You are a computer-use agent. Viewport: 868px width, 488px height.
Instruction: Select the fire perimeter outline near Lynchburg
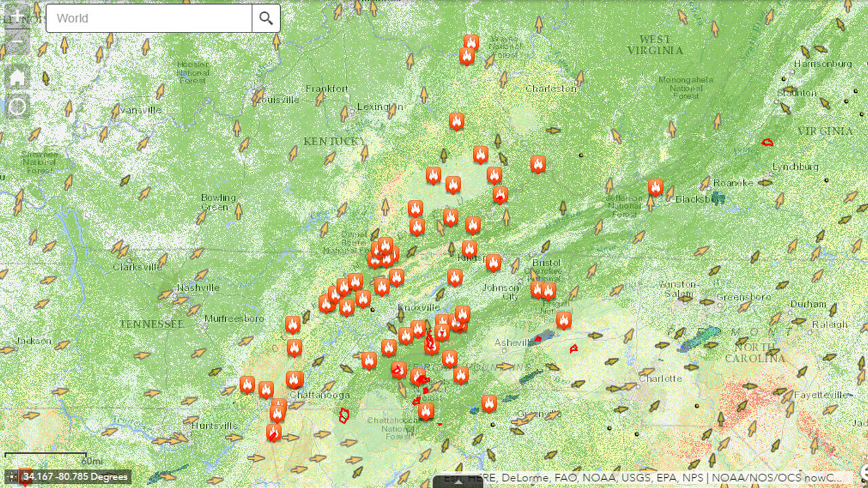coord(768,142)
